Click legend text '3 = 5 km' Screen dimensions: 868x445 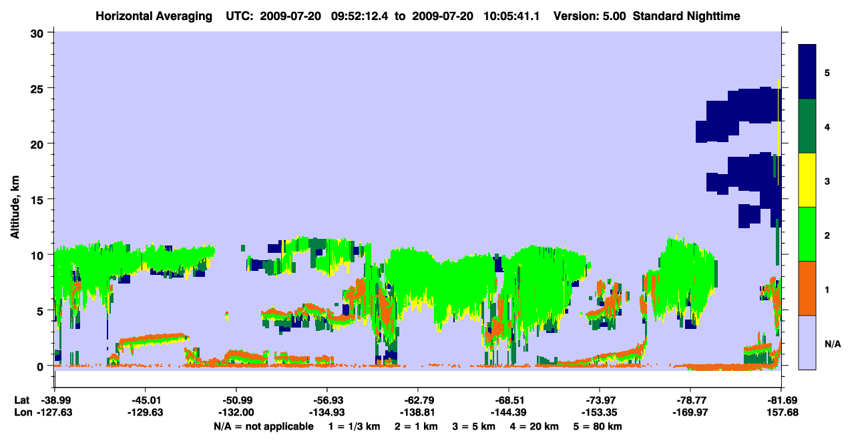(x=474, y=426)
